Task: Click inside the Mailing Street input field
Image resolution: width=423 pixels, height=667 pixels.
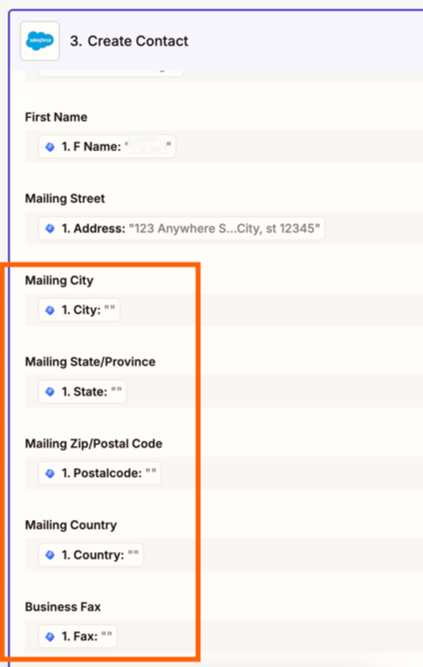Action: [x=224, y=228]
